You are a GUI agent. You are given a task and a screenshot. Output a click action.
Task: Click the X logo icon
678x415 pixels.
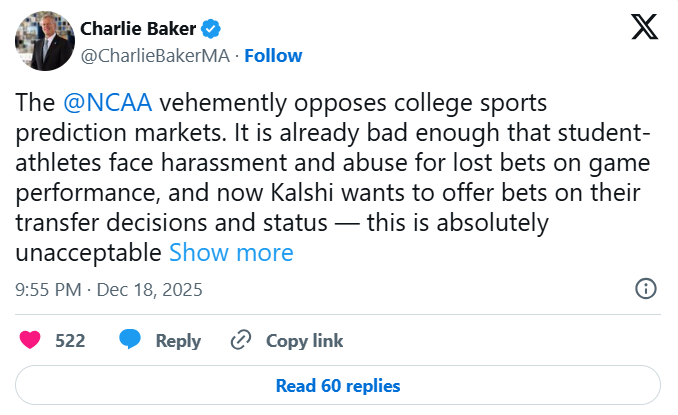(644, 27)
